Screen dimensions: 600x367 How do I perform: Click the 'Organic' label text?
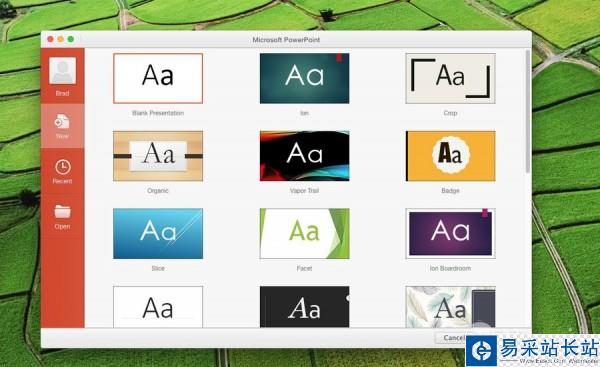point(158,191)
